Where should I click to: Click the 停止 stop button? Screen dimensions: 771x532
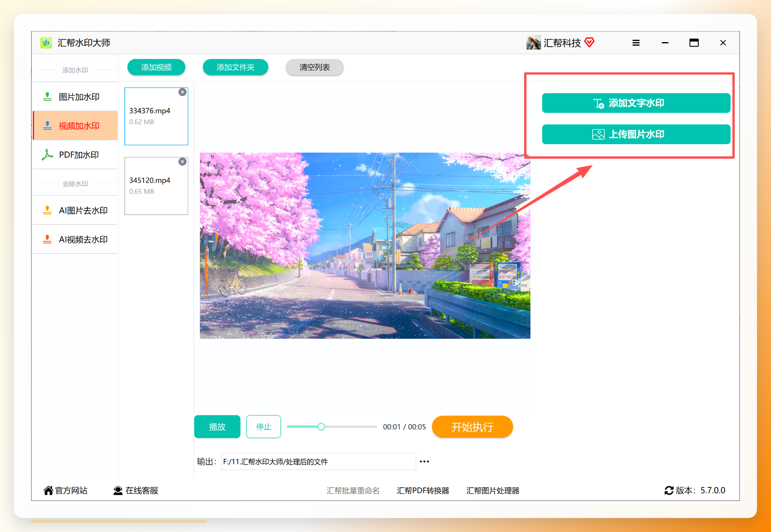click(263, 426)
